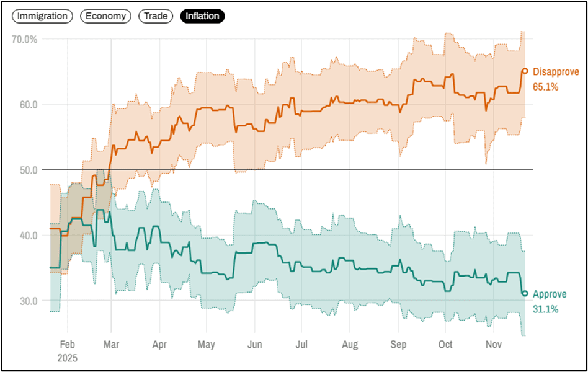
Task: Click the active Inflation tab
Action: point(202,16)
